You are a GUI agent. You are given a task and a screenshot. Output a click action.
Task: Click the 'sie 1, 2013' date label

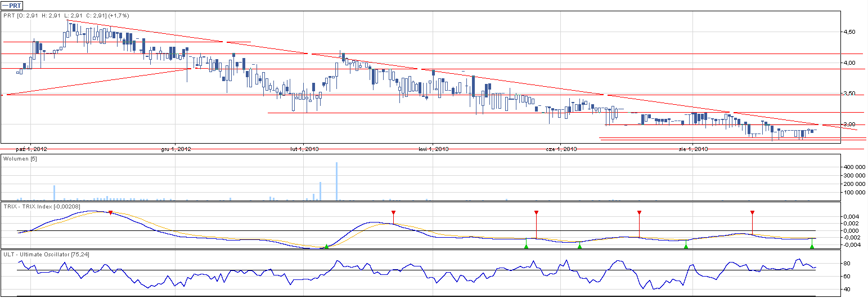click(x=693, y=149)
